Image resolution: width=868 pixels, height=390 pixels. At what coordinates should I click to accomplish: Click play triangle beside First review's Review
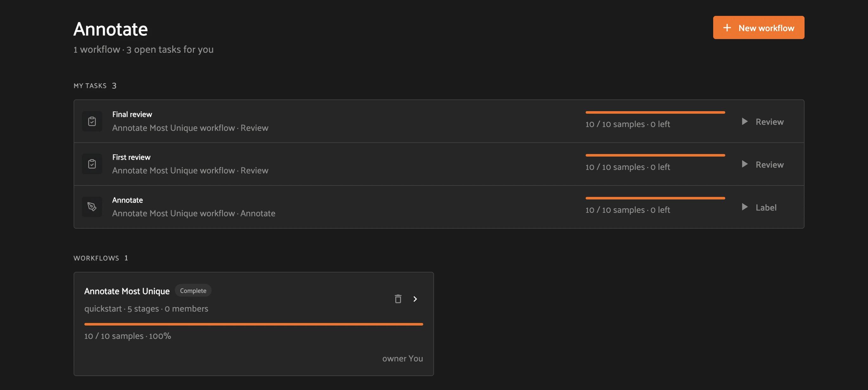click(x=745, y=164)
